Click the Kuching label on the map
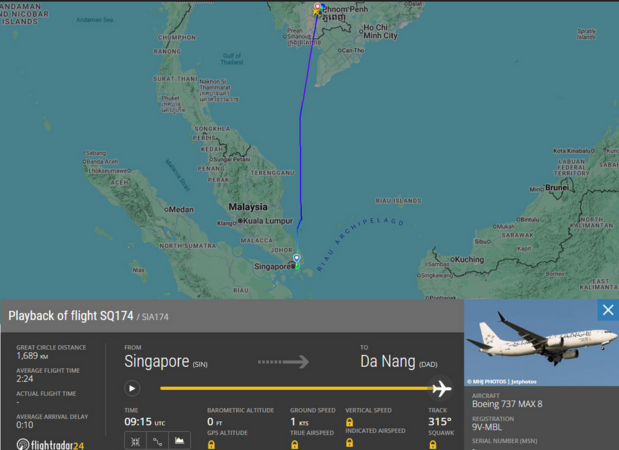 coord(469,259)
